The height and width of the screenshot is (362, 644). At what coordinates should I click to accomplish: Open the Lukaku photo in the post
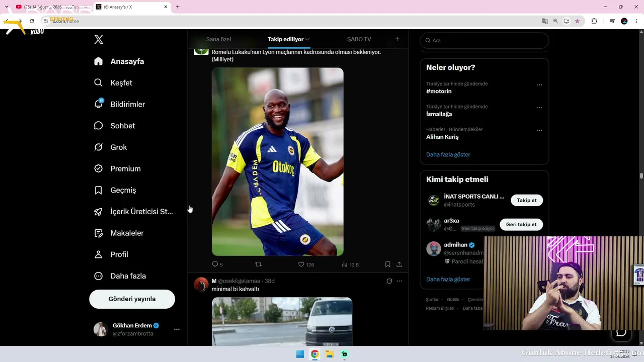pyautogui.click(x=278, y=162)
